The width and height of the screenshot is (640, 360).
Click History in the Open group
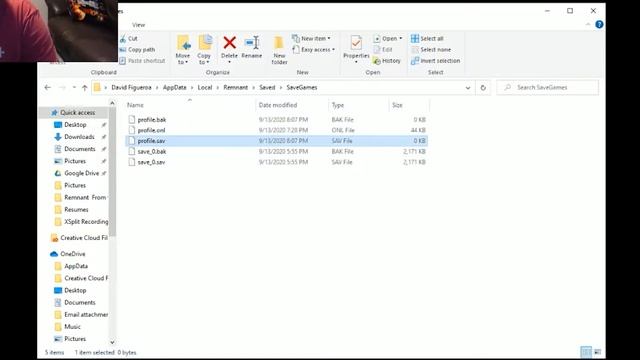[x=387, y=61]
